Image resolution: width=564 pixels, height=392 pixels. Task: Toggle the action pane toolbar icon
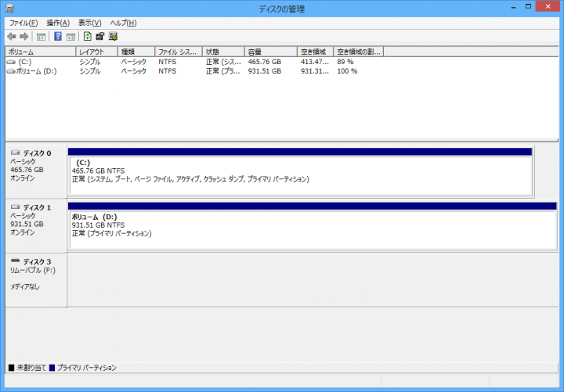click(70, 36)
